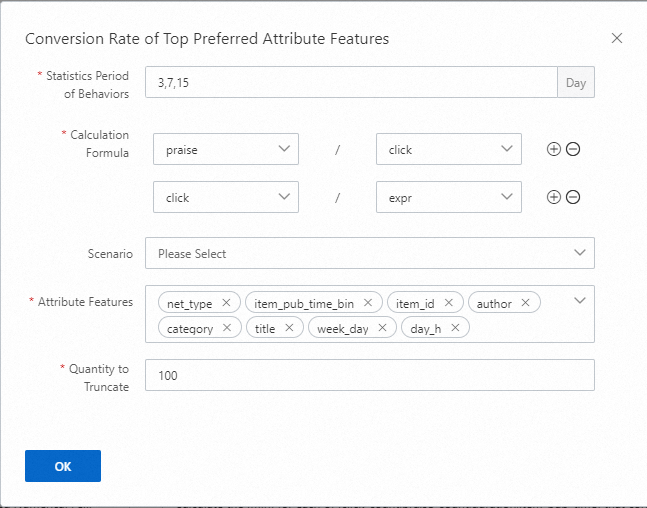Viewport: 647px width, 508px height.
Task: Remove the author attribute tag
Action: tap(525, 303)
